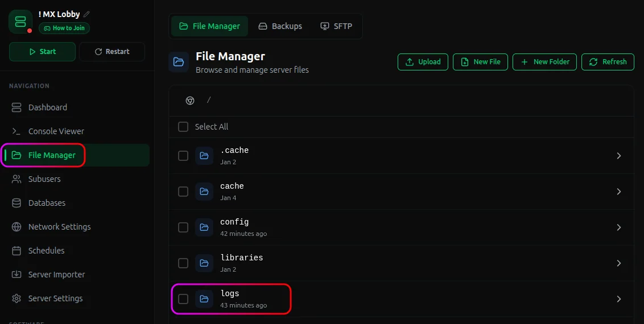Click the Refresh arrows icon
644x324 pixels.
(593, 62)
